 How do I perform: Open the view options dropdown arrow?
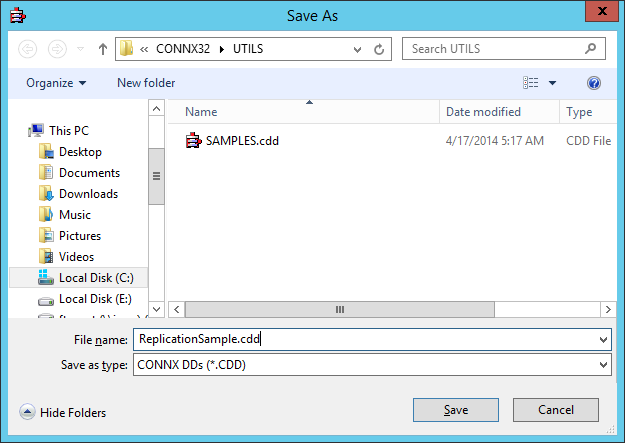click(x=552, y=83)
